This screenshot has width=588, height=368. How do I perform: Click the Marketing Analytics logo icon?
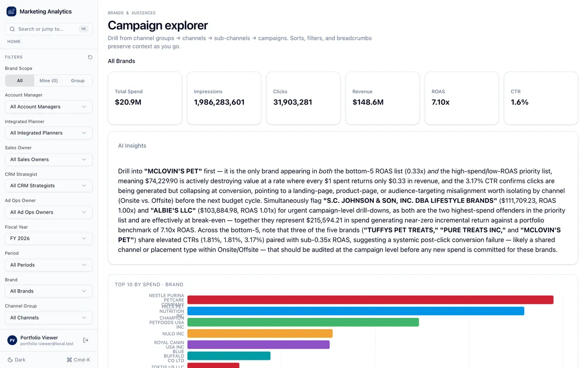(x=11, y=11)
